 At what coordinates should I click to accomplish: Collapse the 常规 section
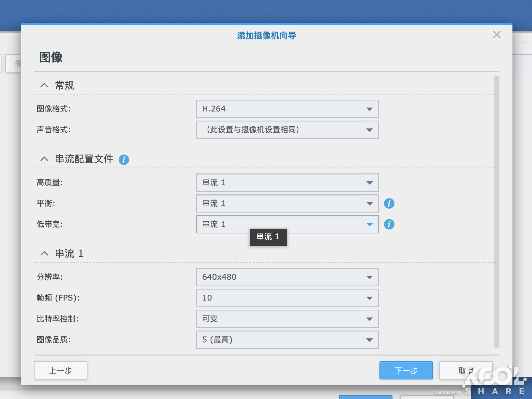pos(44,85)
